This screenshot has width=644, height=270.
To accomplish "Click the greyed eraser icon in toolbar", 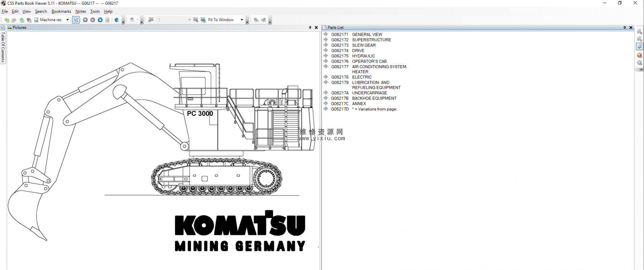I will coord(132,20).
